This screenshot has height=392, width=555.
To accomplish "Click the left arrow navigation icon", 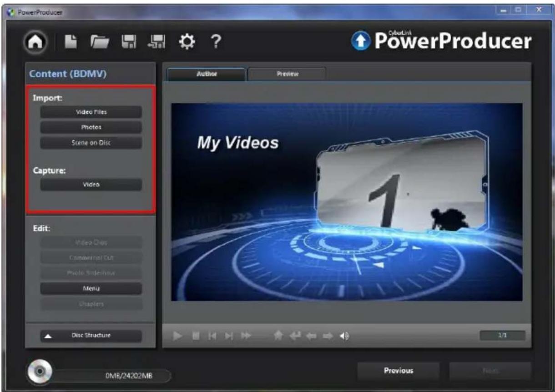I will (x=312, y=337).
